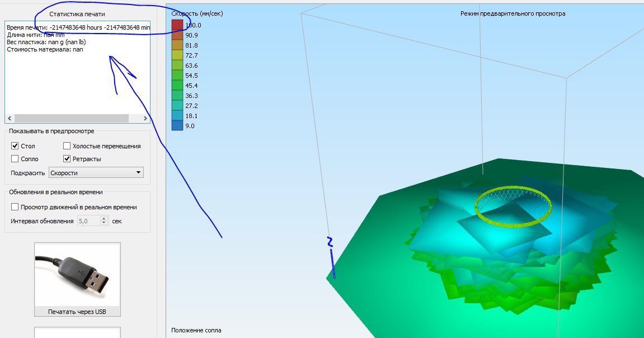Click the Вес пластика statistics line
Viewport: 644px width, 338px height.
click(46, 42)
